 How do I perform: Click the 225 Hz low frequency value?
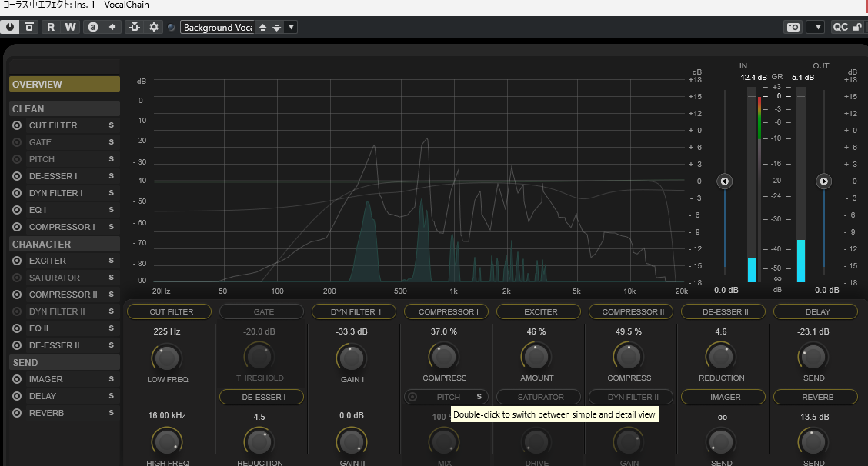(x=167, y=331)
